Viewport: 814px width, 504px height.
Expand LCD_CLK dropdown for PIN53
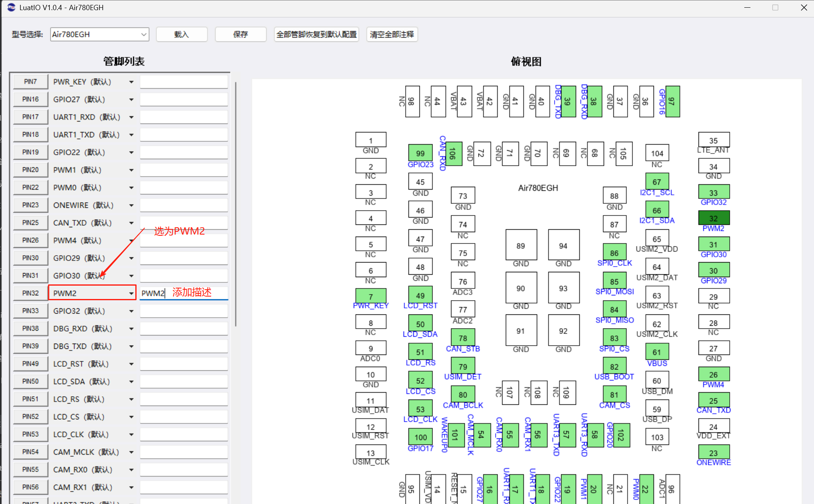(x=131, y=434)
